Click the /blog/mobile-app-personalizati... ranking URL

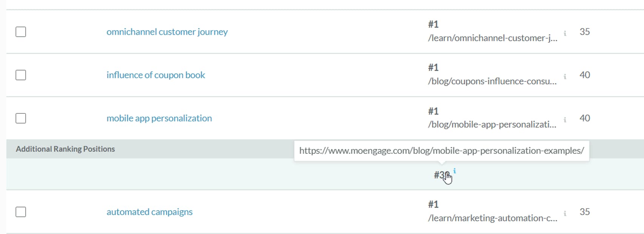coord(492,125)
